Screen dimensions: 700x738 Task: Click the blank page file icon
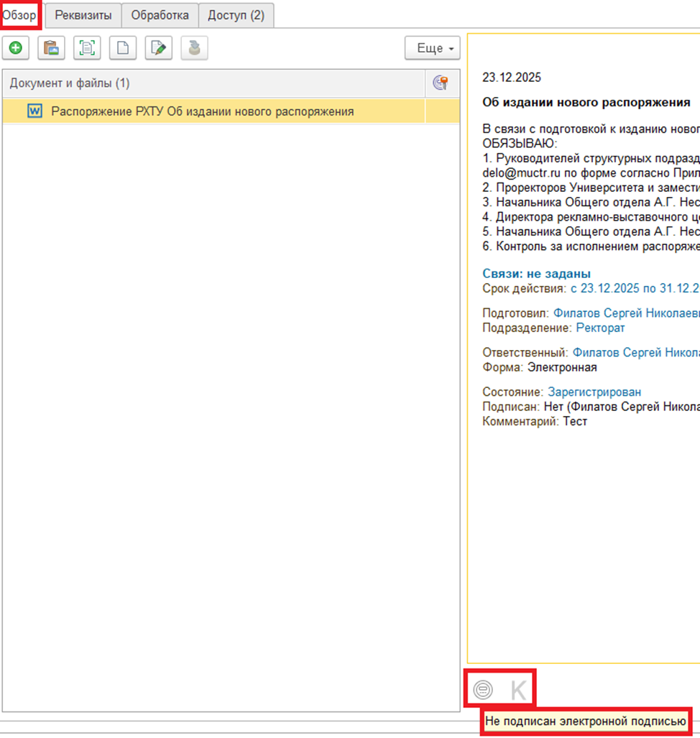pyautogui.click(x=123, y=48)
